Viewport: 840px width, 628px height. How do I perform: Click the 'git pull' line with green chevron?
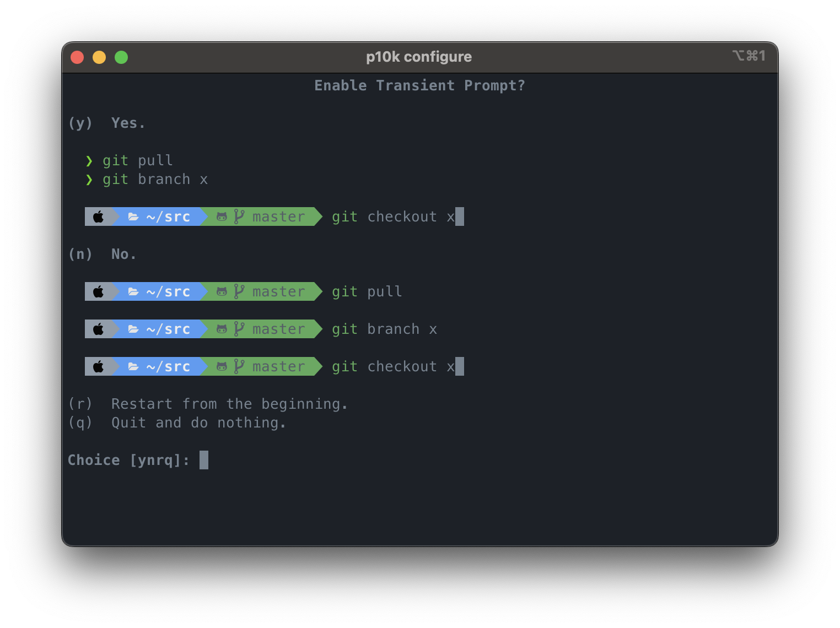[129, 161]
